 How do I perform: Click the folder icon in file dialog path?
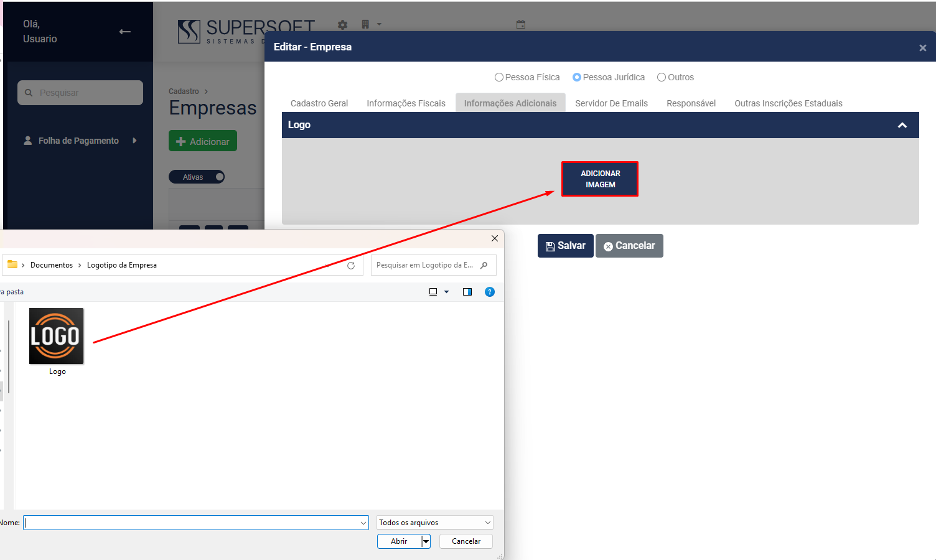tap(12, 264)
